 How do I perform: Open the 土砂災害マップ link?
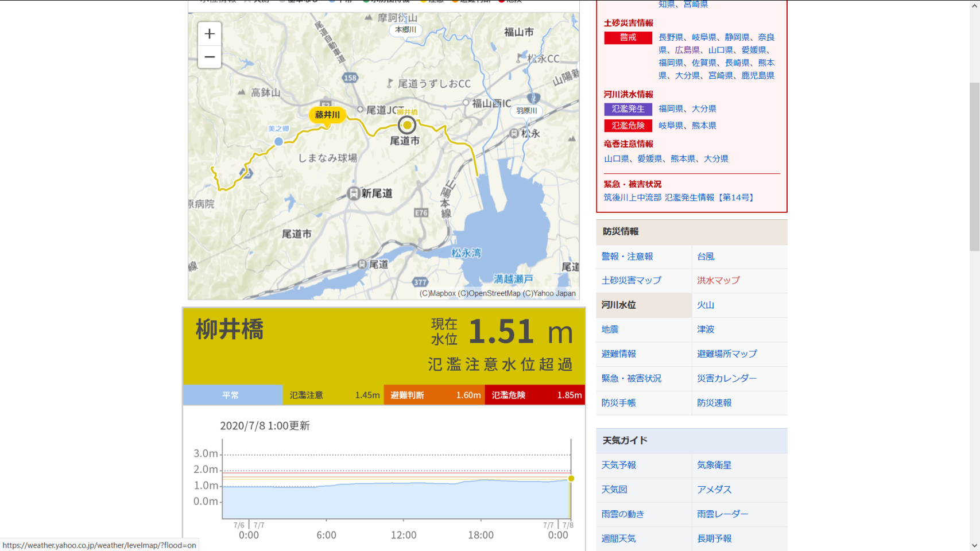pos(631,280)
